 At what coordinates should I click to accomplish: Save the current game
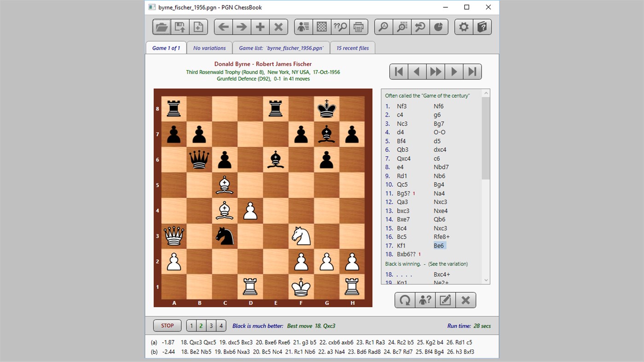[180, 27]
